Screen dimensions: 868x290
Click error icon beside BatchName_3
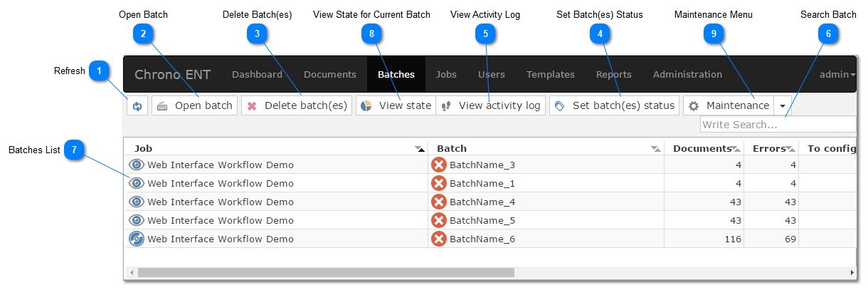coord(439,165)
